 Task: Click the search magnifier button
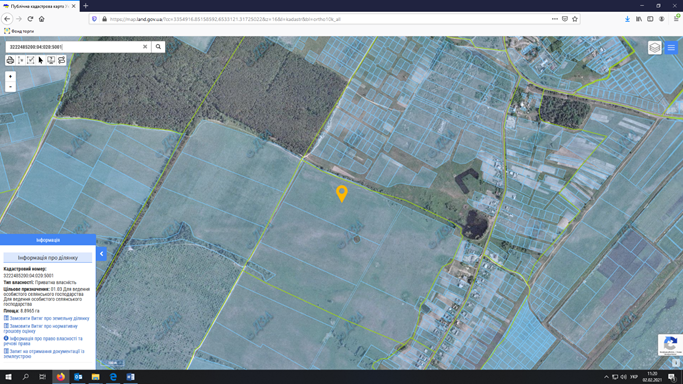click(158, 47)
